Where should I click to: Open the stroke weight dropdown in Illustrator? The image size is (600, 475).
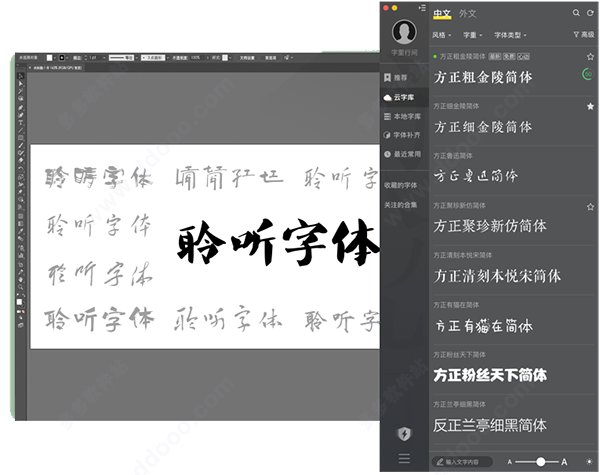click(104, 58)
